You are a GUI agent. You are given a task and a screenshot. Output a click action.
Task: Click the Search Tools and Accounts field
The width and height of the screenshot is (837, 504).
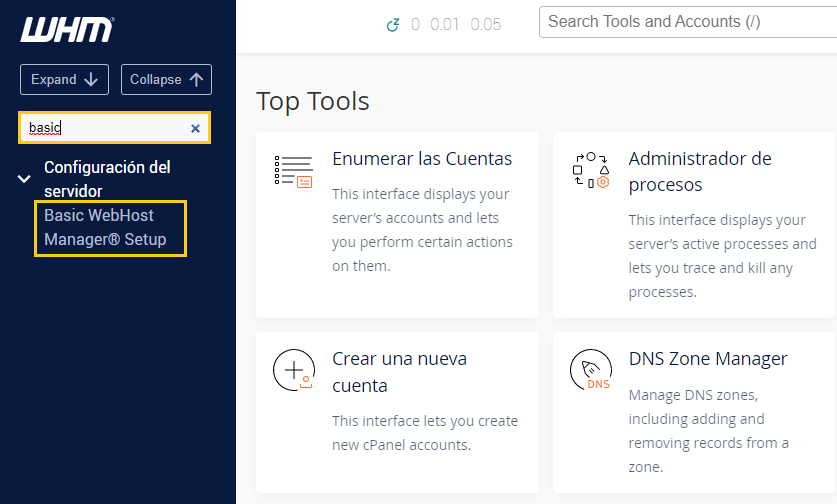pyautogui.click(x=688, y=22)
